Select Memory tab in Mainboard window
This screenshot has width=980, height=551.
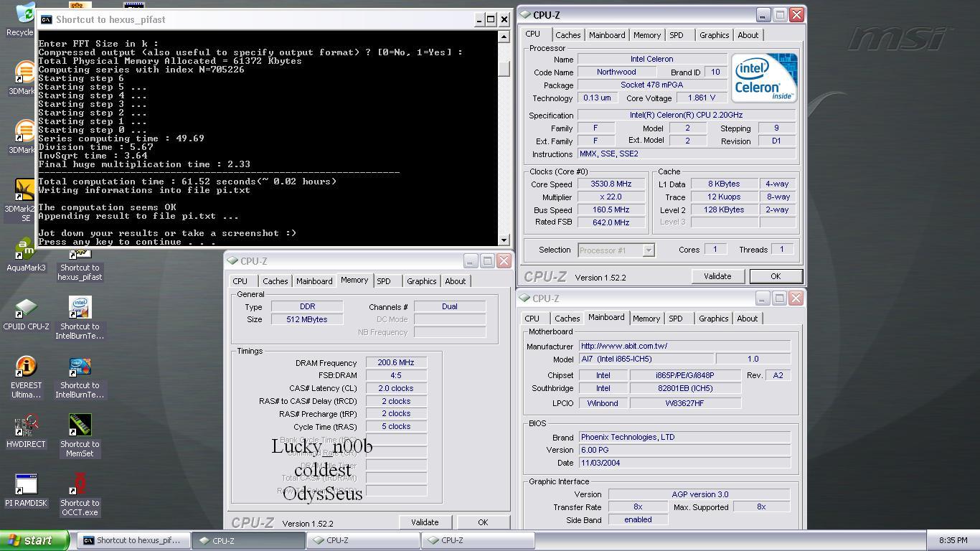[x=646, y=319]
